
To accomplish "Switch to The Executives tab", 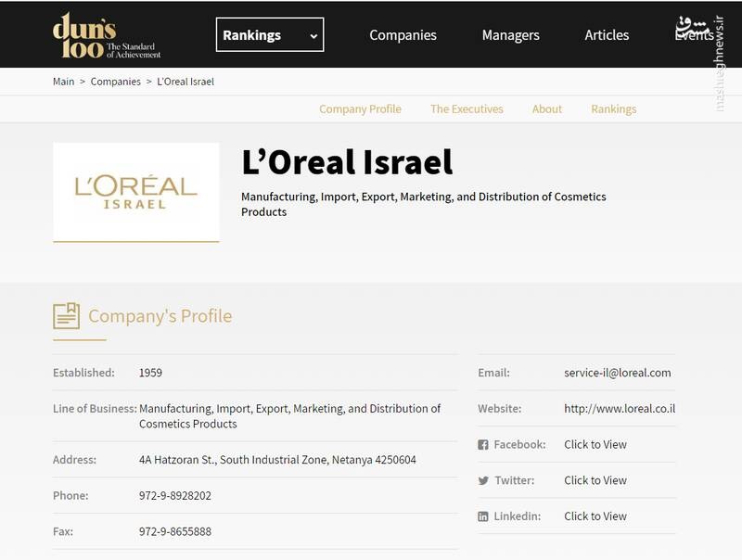I will pos(467,108).
